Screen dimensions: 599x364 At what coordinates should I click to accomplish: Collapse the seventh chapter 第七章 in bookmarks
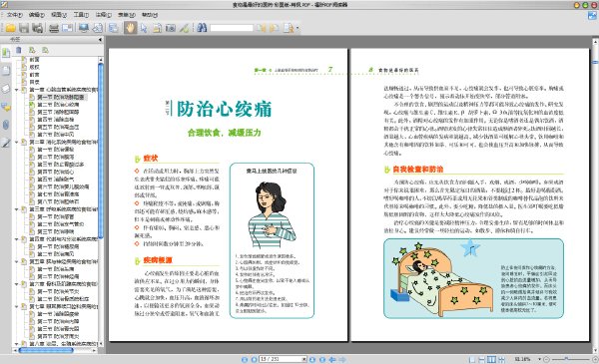(16, 306)
